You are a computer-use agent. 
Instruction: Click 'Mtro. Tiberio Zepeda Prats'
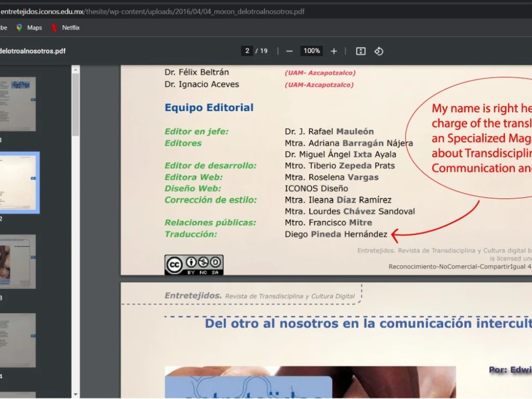pyautogui.click(x=339, y=165)
